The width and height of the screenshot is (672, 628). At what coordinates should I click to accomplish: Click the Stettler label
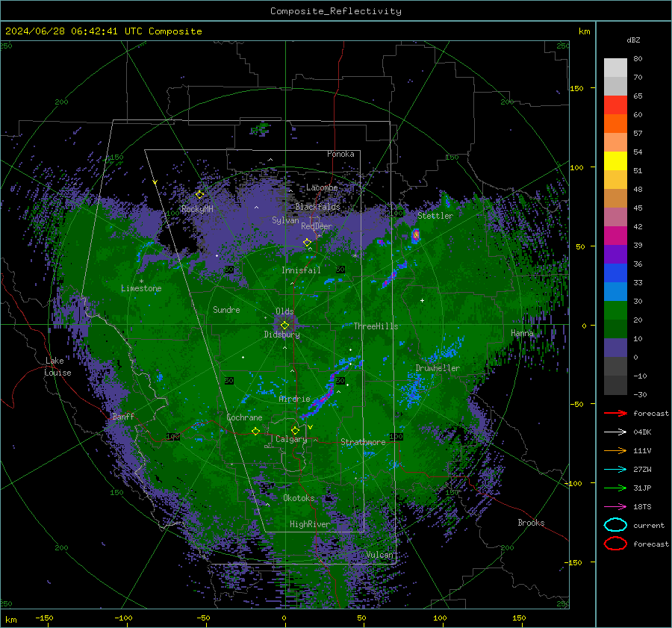pyautogui.click(x=435, y=216)
